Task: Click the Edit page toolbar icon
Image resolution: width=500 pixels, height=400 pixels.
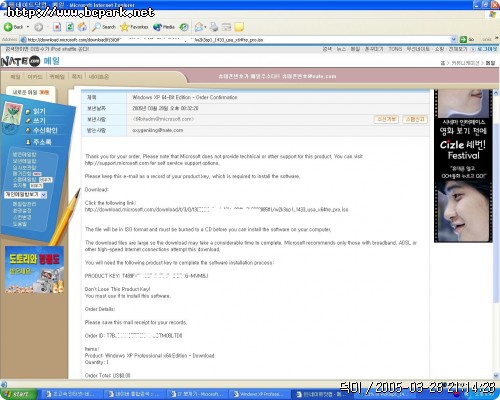Action: point(226,27)
